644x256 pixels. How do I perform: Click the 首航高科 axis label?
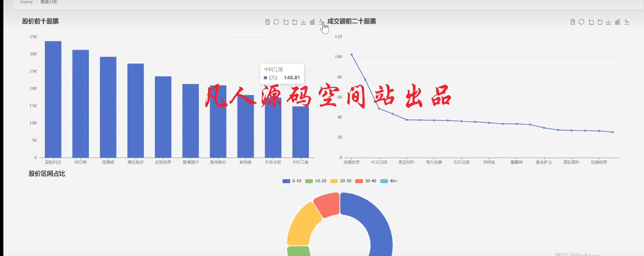pyautogui.click(x=571, y=162)
